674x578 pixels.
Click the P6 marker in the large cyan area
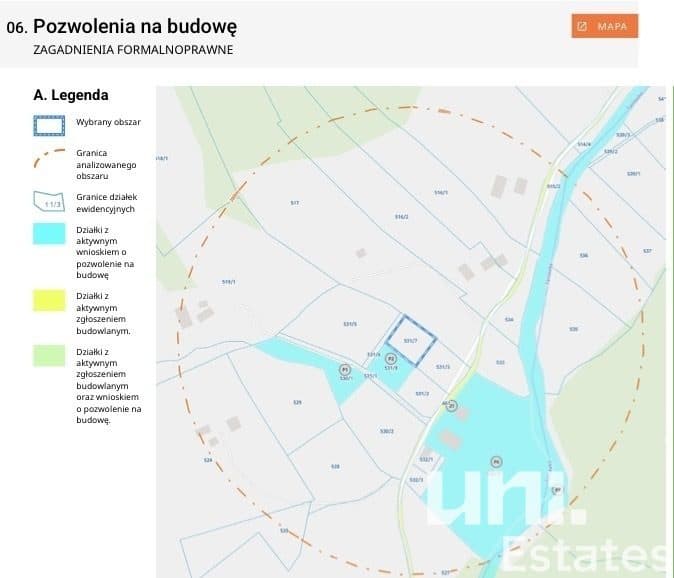coord(496,462)
